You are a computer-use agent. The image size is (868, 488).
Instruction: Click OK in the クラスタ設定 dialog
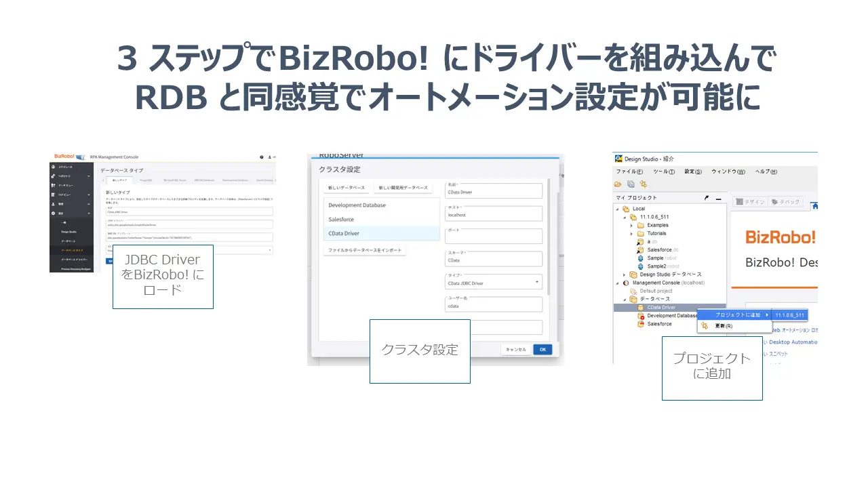click(542, 349)
